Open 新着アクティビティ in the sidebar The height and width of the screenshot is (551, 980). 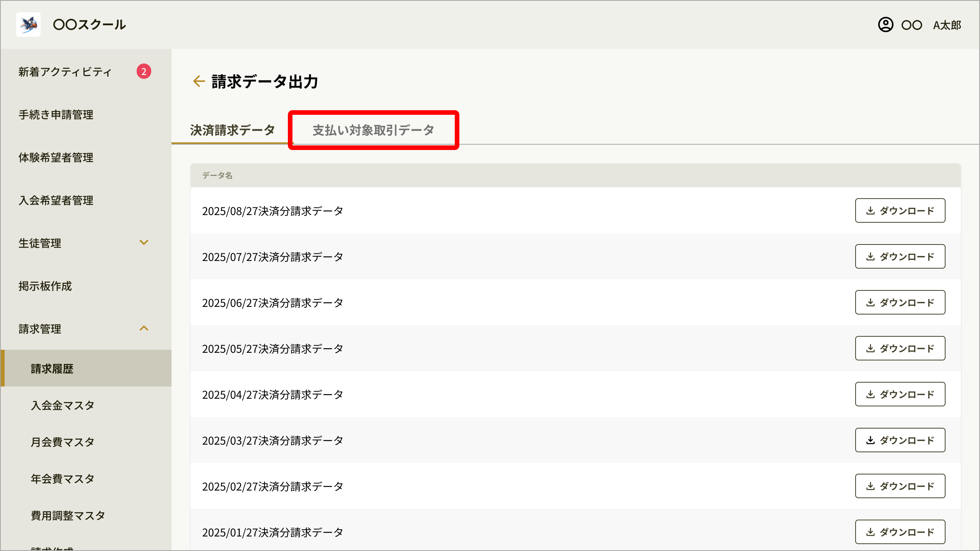(65, 72)
